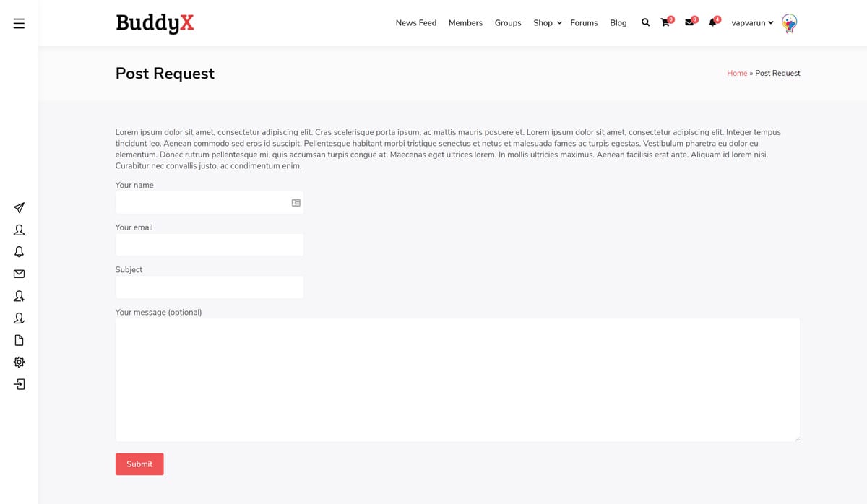Image resolution: width=867 pixels, height=504 pixels.
Task: Open the hamburger menu in the sidebar
Action: pyautogui.click(x=19, y=24)
